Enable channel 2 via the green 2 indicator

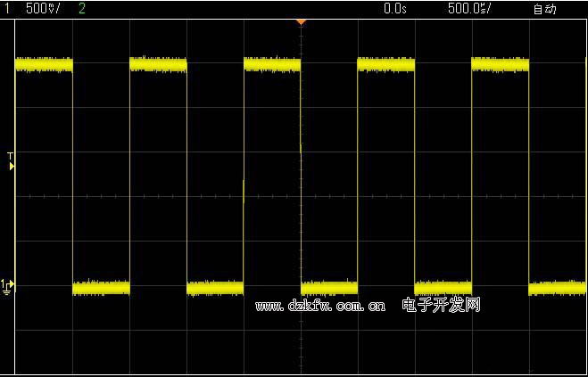click(x=83, y=9)
